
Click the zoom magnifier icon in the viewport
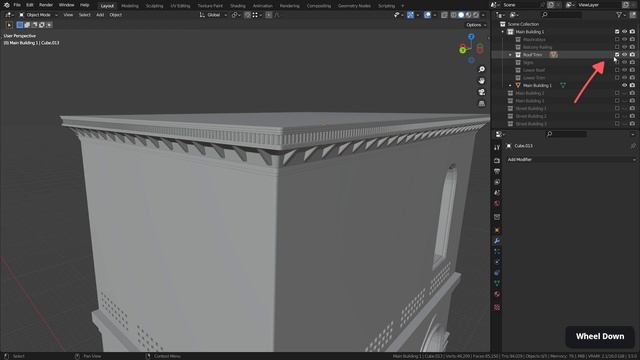click(x=482, y=69)
